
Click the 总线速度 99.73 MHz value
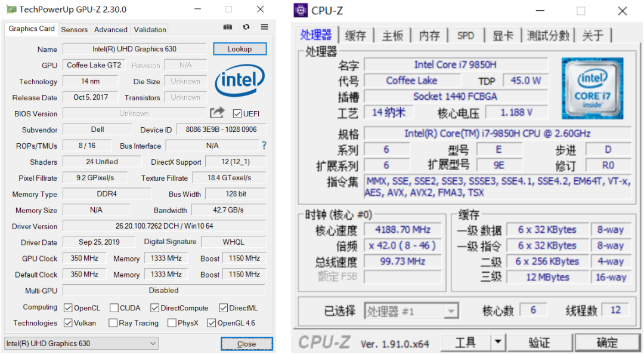(402, 261)
